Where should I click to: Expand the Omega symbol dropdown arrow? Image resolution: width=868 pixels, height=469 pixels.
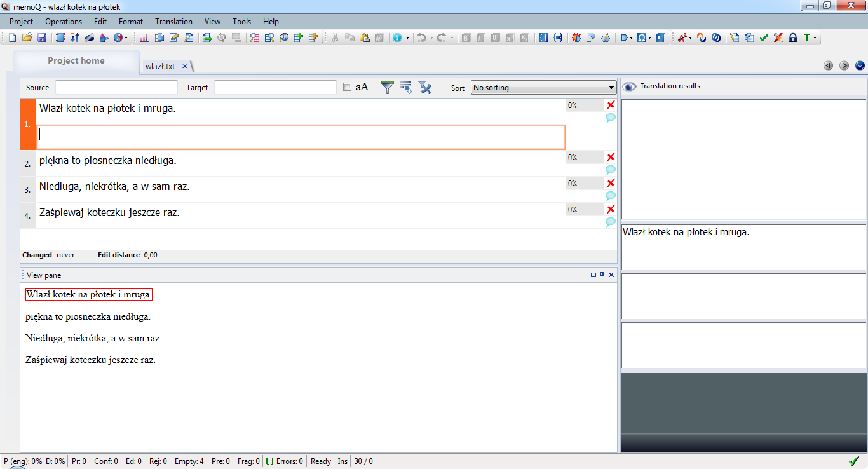coord(650,38)
